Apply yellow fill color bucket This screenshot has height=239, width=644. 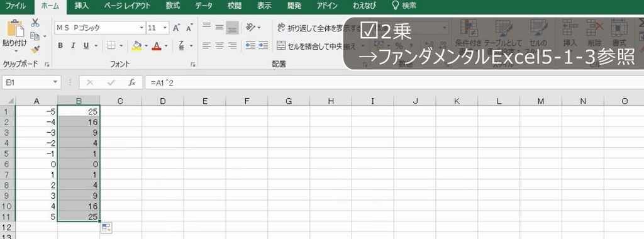coord(136,45)
